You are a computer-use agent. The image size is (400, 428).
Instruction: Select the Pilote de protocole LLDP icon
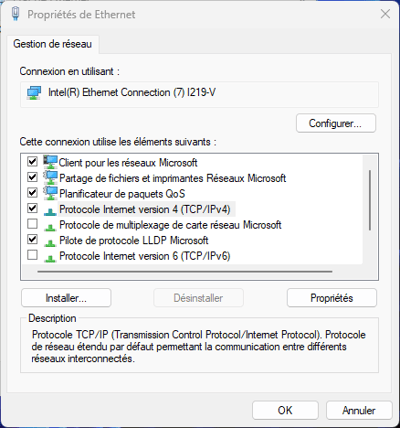click(x=50, y=243)
